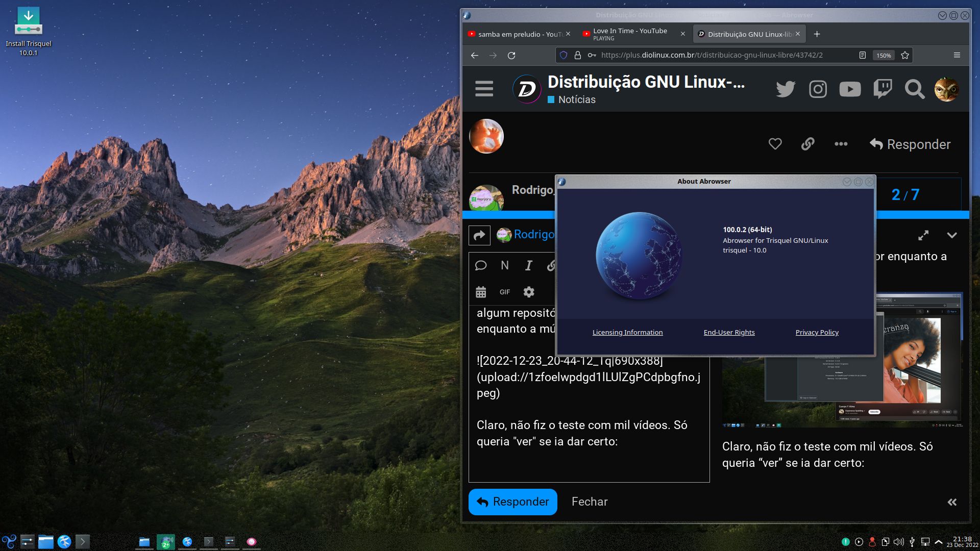Open the Twitch icon in the header
The image size is (980, 551).
click(x=882, y=89)
